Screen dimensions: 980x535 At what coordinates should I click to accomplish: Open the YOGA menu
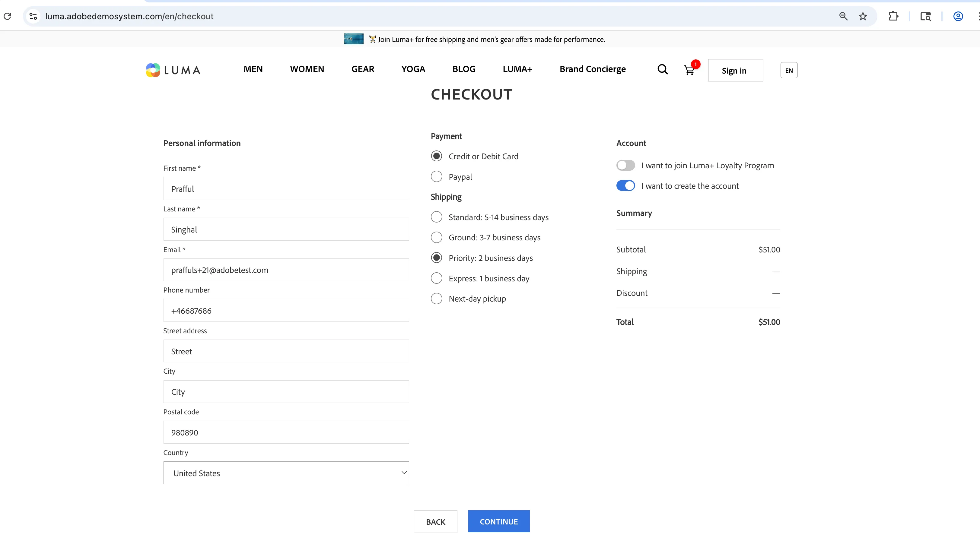[413, 69]
